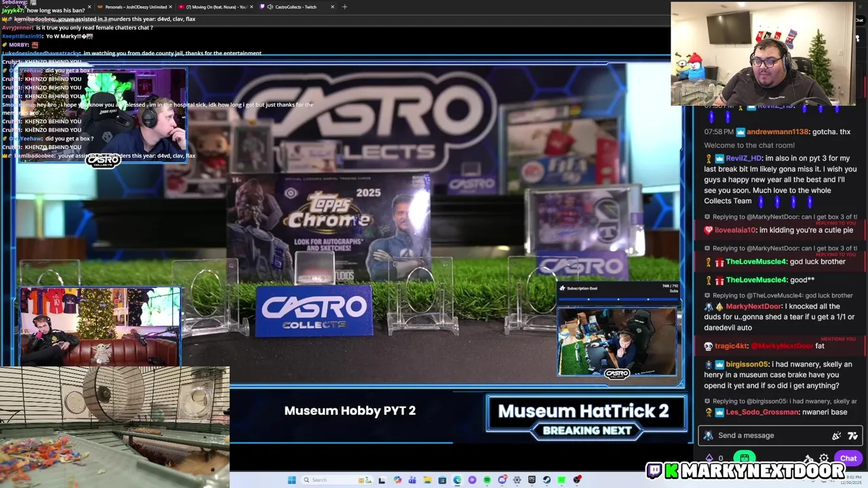This screenshot has height=488, width=868.
Task: Click the hamster cage webcam overlay
Action: (x=115, y=427)
